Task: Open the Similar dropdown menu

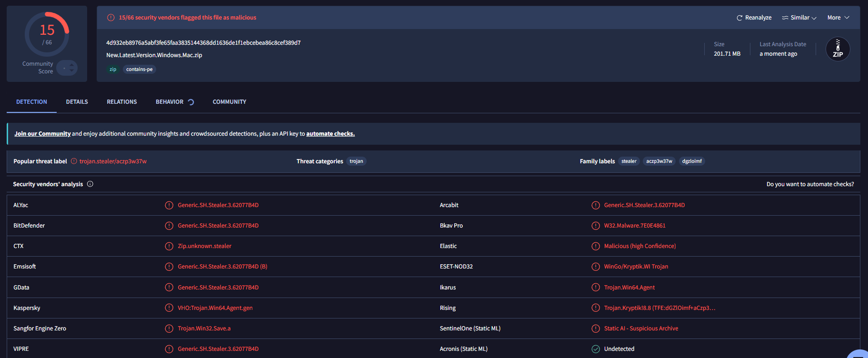Action: tap(799, 18)
